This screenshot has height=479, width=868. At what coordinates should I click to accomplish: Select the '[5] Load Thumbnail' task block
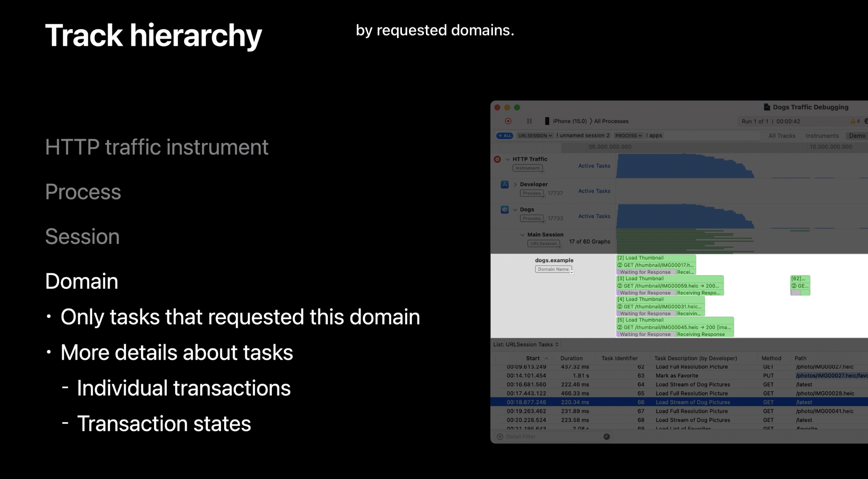click(x=675, y=320)
